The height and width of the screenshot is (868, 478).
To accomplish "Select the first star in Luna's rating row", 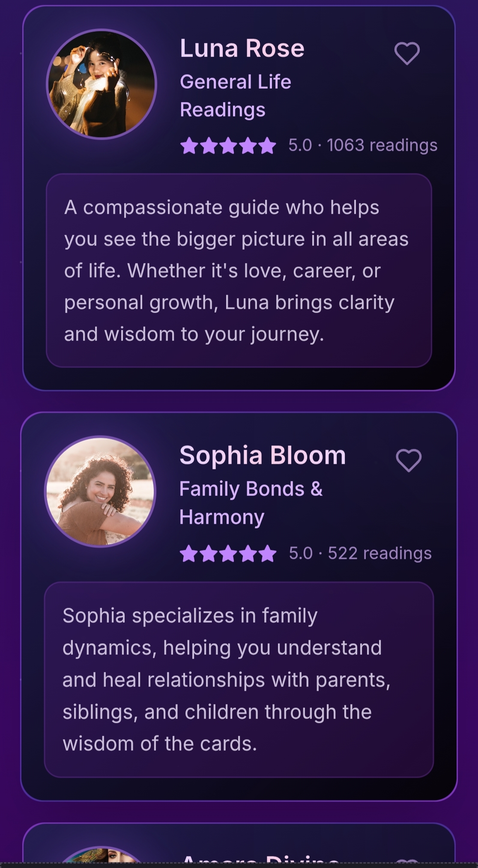I will tap(189, 146).
